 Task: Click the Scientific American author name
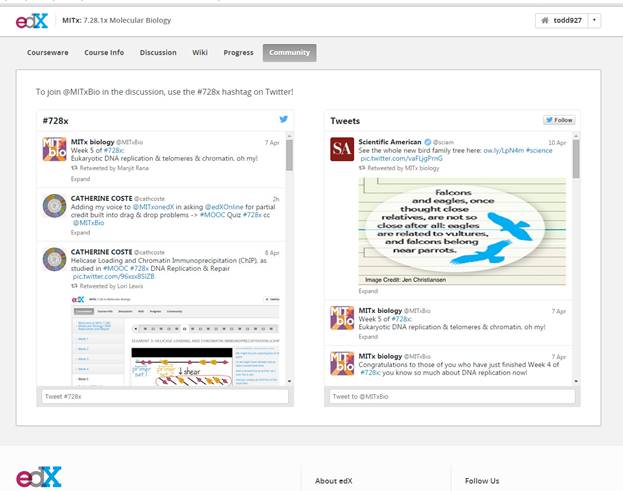point(390,142)
